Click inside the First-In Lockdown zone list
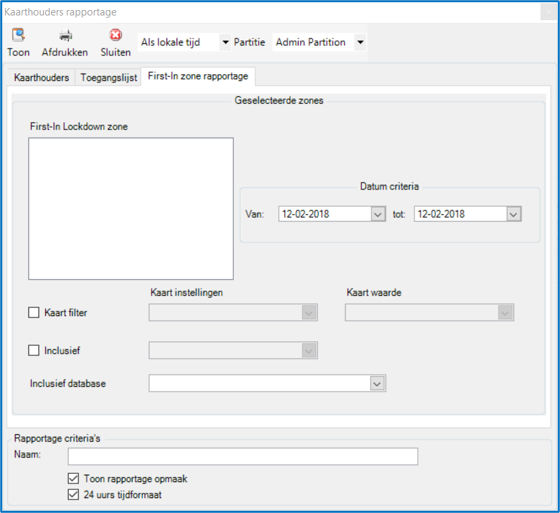The height and width of the screenshot is (513, 560). 131,209
